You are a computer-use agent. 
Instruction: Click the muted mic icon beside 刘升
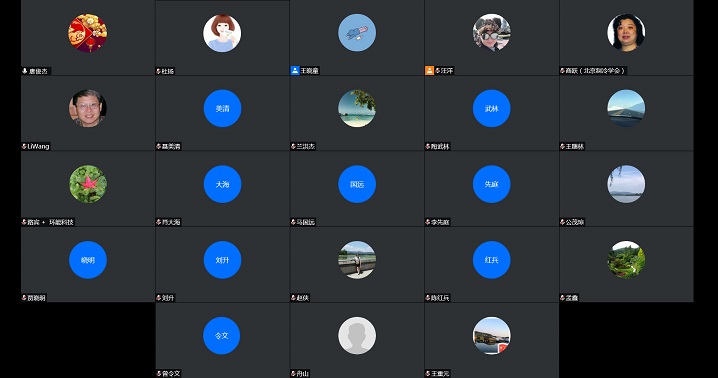click(x=159, y=298)
